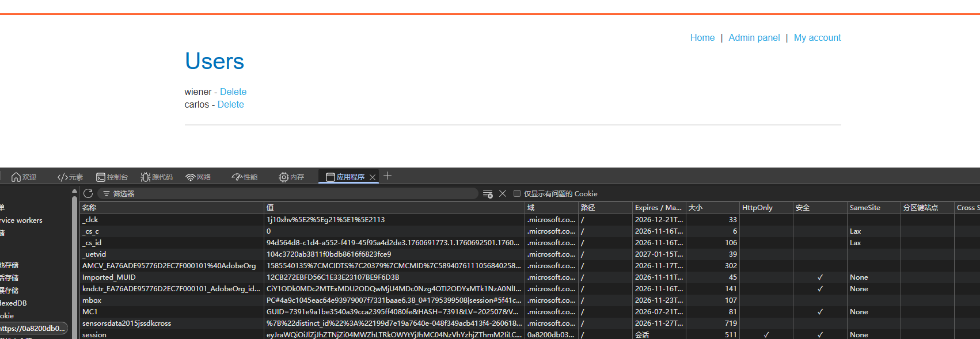
Task: Delete selected cookie with the X icon
Action: pyautogui.click(x=503, y=193)
